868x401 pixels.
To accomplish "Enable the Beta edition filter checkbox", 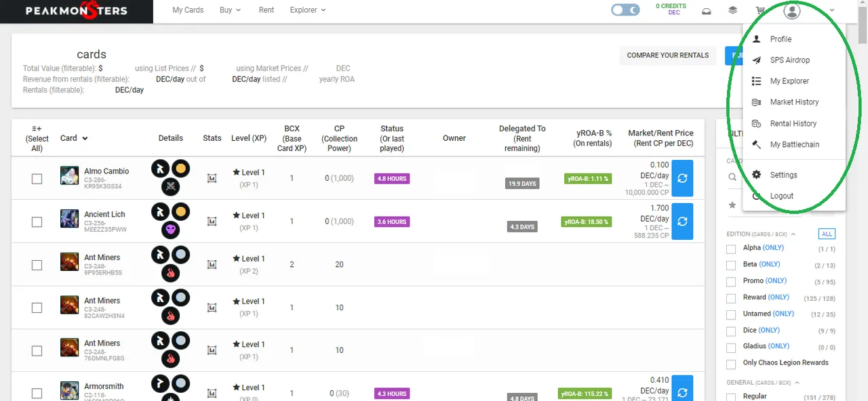I will click(x=731, y=266).
